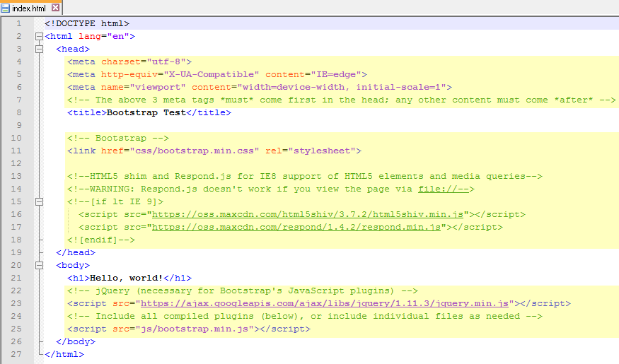
Task: Click the '<!-- Bootstrap -->' comment
Action: pyautogui.click(x=118, y=138)
